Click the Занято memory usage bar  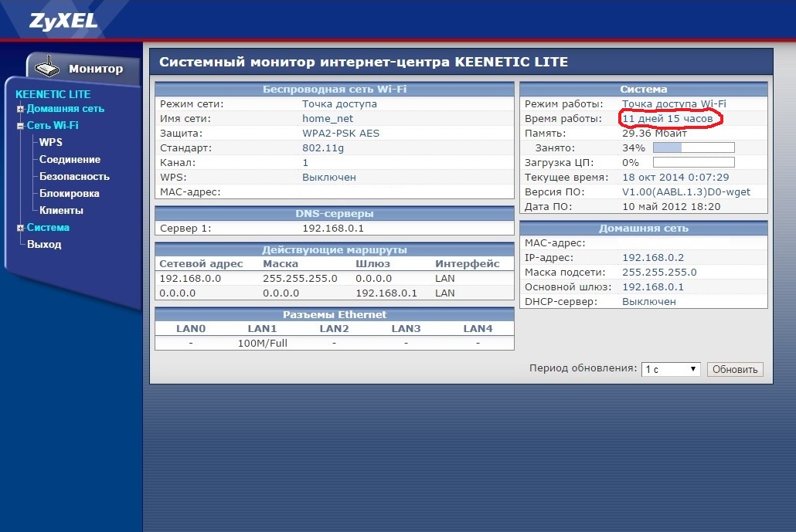click(693, 147)
